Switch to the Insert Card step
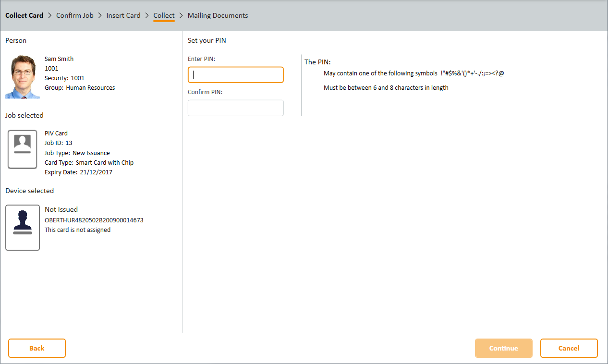This screenshot has width=608, height=364. (123, 15)
